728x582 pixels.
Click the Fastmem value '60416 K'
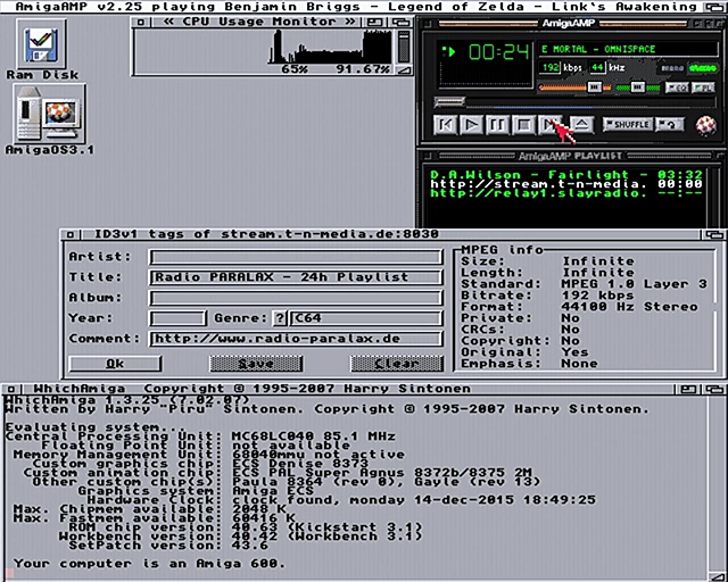tap(264, 518)
